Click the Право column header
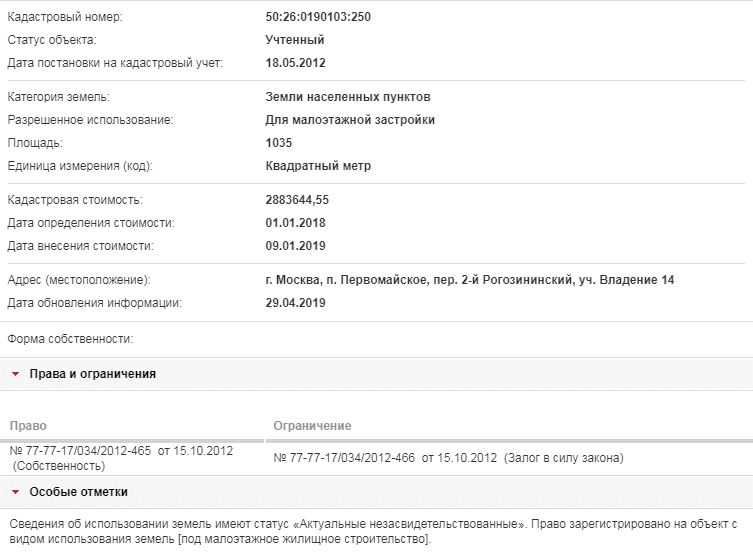The height and width of the screenshot is (556, 753). pyautogui.click(x=28, y=426)
